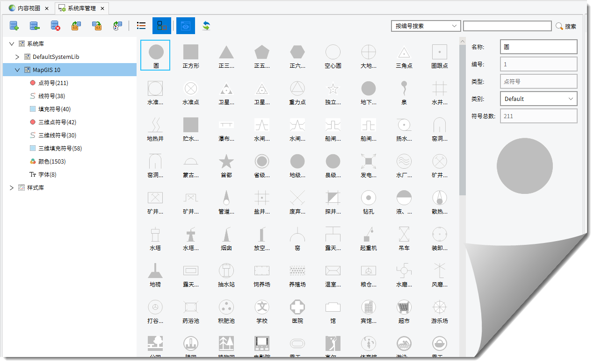Screen dimensions: 594x364
Task: Select the 泉 spring symbol
Action: 404,92
